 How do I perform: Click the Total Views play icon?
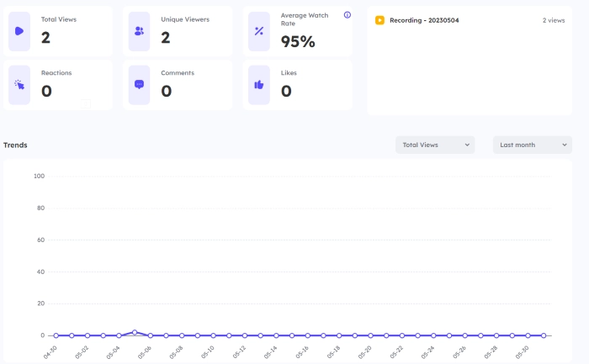(x=19, y=31)
